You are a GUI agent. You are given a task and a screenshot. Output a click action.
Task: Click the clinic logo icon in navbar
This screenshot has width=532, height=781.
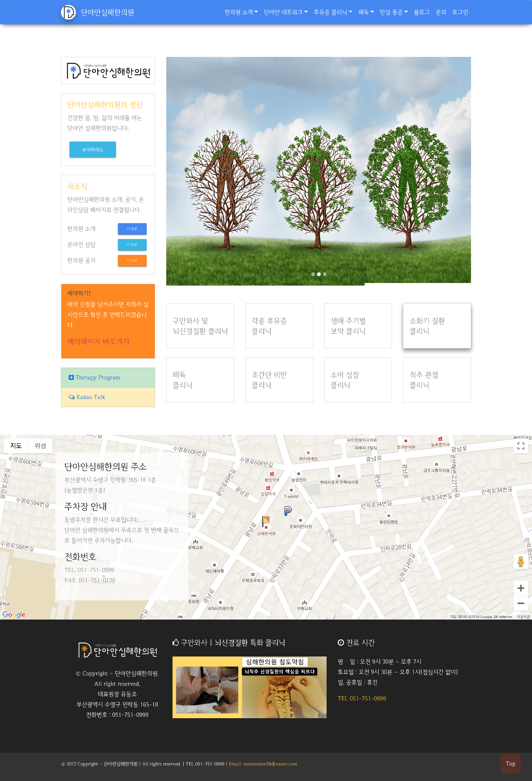pos(68,12)
